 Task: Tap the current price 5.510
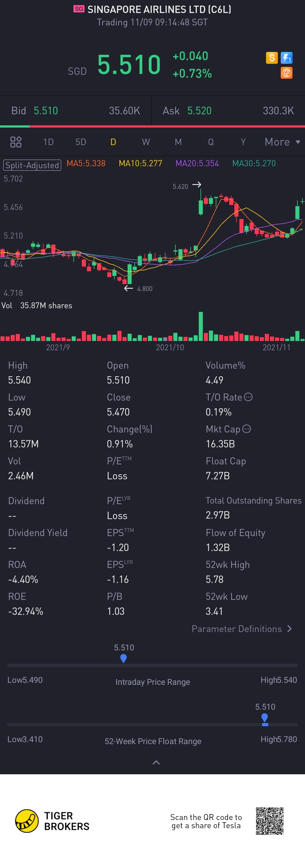pos(129,64)
